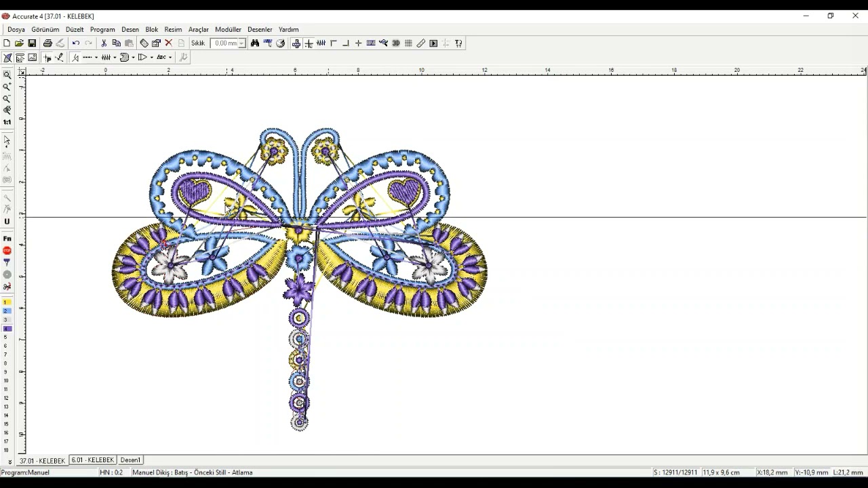Expand the arrow shape dropdown
This screenshot has height=488, width=868.
click(x=151, y=58)
